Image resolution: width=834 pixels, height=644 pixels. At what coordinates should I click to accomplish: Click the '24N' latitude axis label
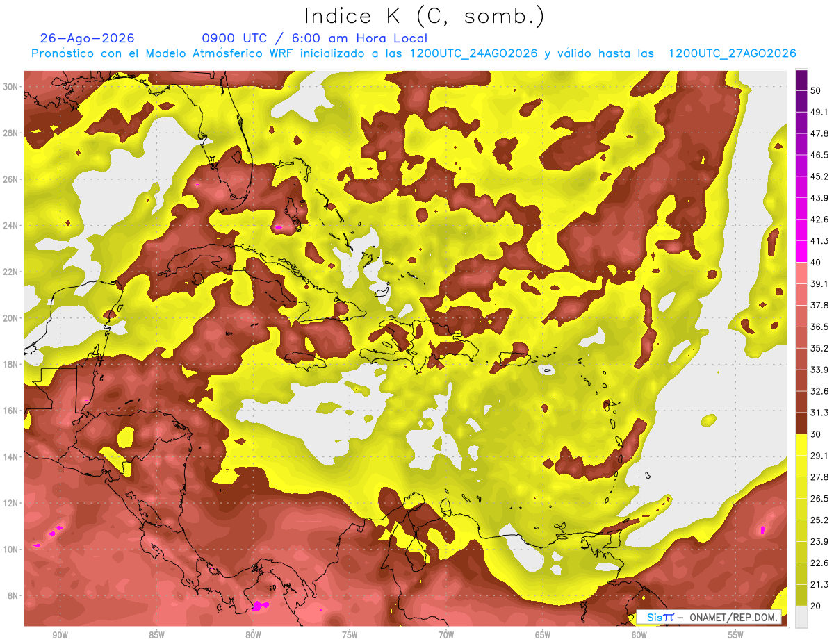point(11,226)
